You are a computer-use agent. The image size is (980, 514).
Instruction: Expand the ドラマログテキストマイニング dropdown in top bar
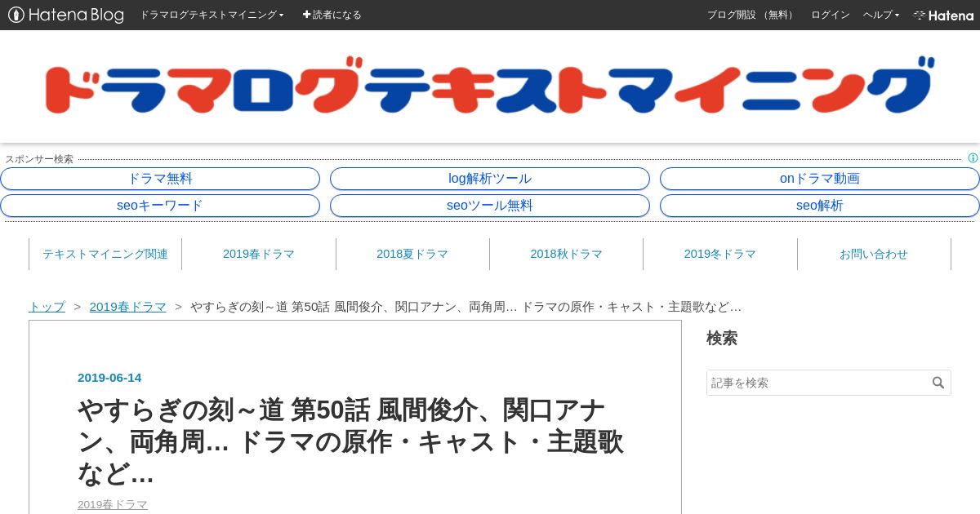[212, 15]
